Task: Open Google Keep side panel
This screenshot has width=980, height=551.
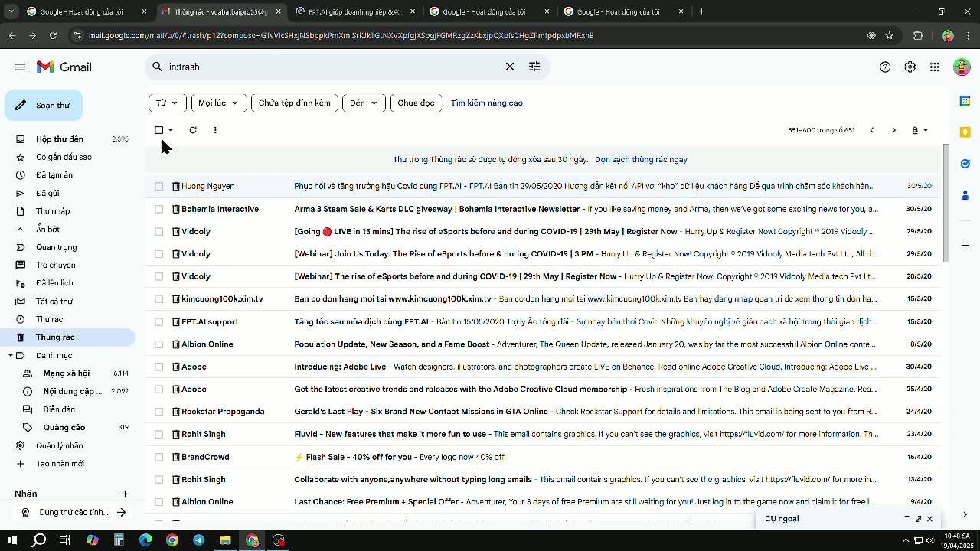Action: coord(965,132)
